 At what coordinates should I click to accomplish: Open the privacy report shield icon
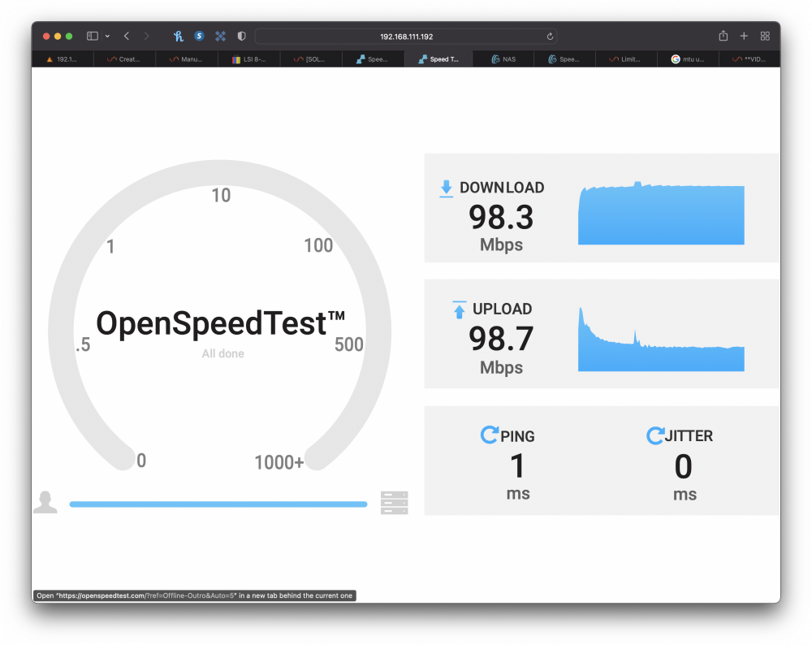click(x=241, y=36)
